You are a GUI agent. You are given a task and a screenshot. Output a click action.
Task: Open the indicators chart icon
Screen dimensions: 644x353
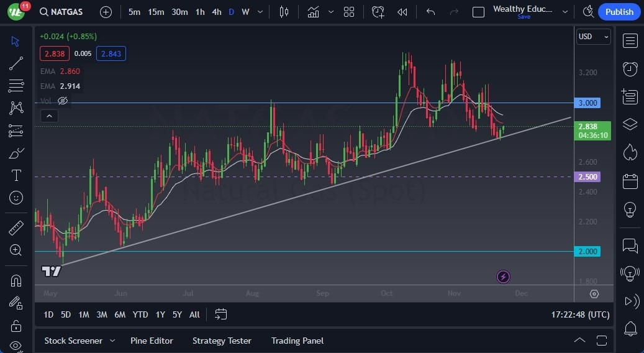(314, 12)
